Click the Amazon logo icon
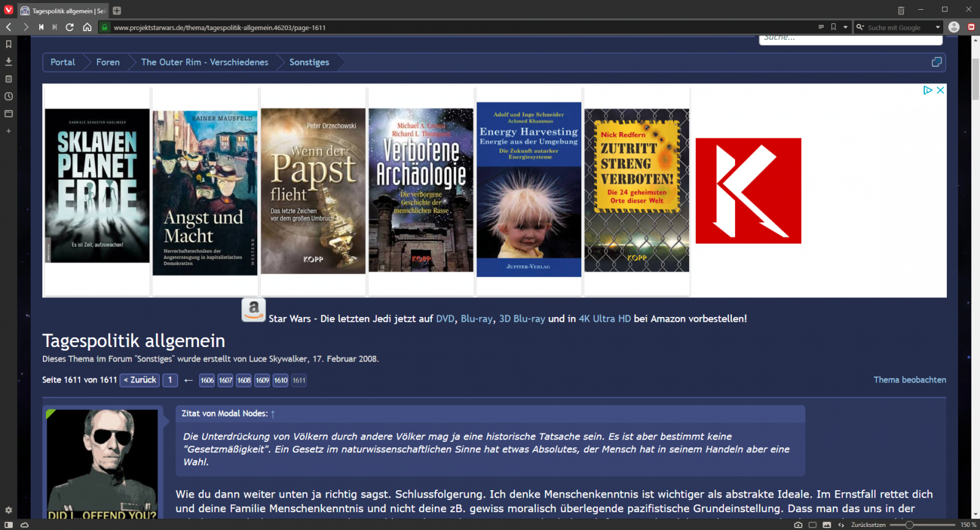980x530 pixels. (254, 310)
